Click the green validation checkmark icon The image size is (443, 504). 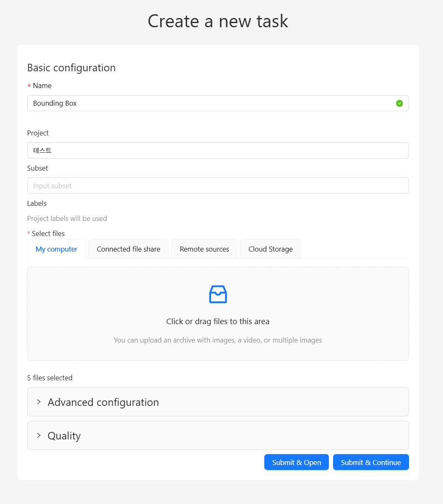399,103
